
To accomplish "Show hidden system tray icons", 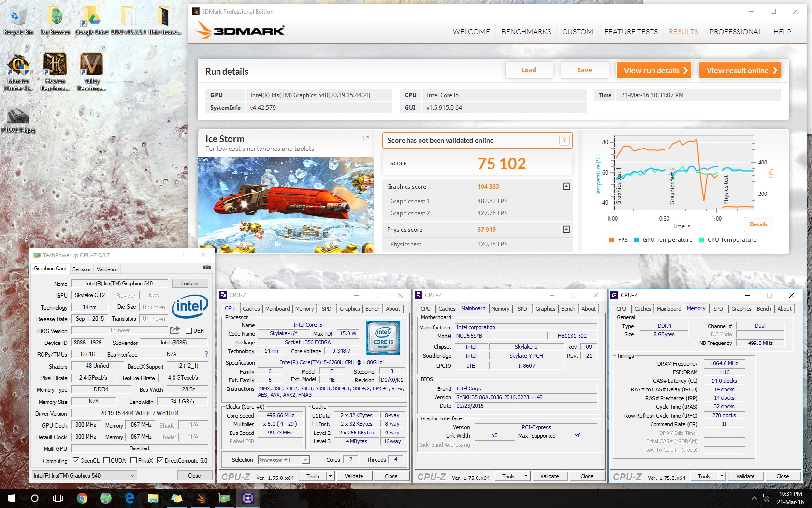I will [754, 498].
